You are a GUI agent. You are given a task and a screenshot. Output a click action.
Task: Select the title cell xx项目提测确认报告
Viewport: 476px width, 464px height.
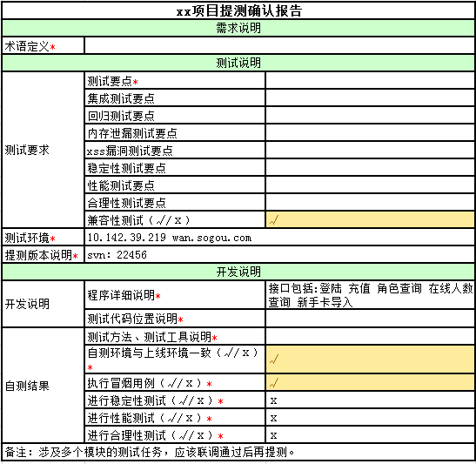[238, 11]
